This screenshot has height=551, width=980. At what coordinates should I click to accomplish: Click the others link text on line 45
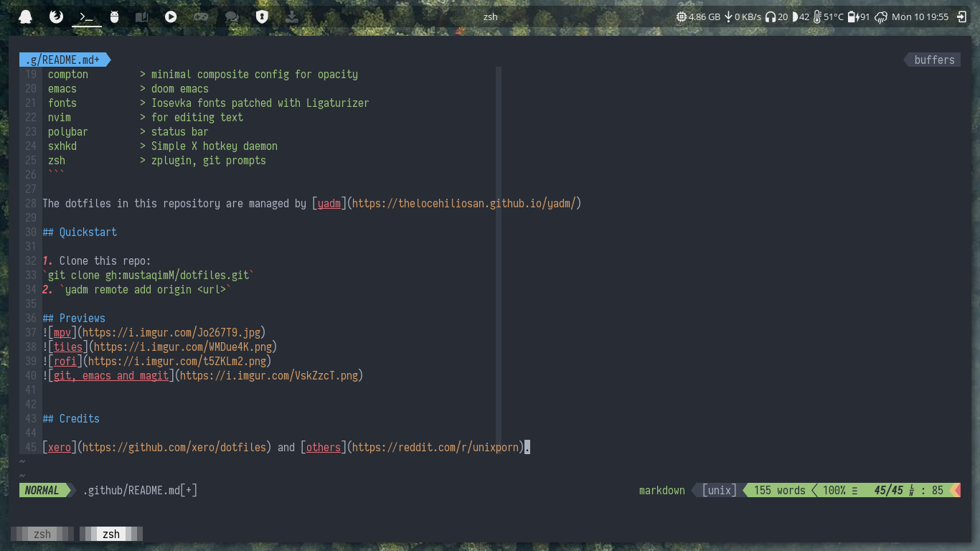pyautogui.click(x=324, y=448)
